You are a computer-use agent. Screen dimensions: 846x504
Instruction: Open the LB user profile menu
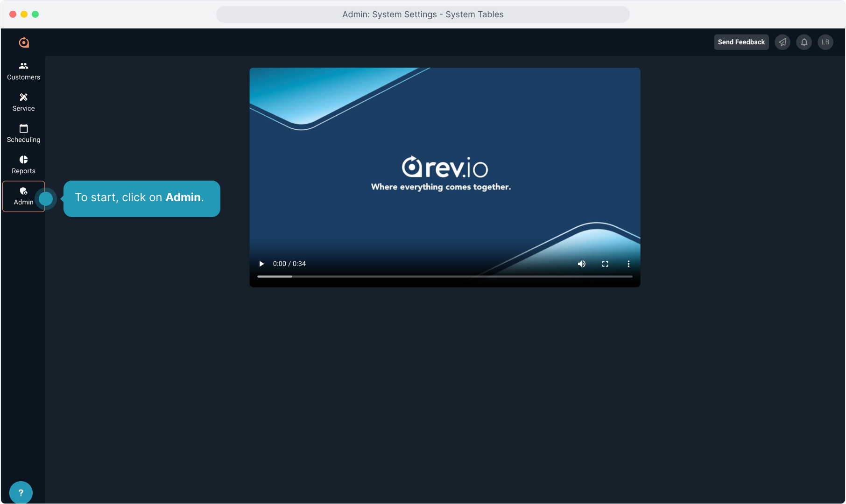[825, 42]
